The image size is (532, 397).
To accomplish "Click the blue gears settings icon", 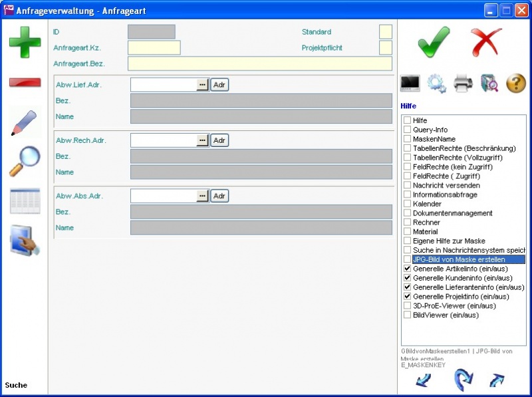I will (436, 83).
